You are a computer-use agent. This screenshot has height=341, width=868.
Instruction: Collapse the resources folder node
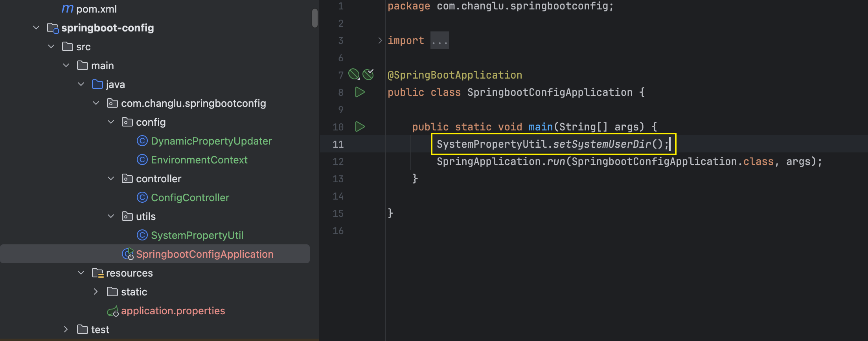pyautogui.click(x=81, y=273)
